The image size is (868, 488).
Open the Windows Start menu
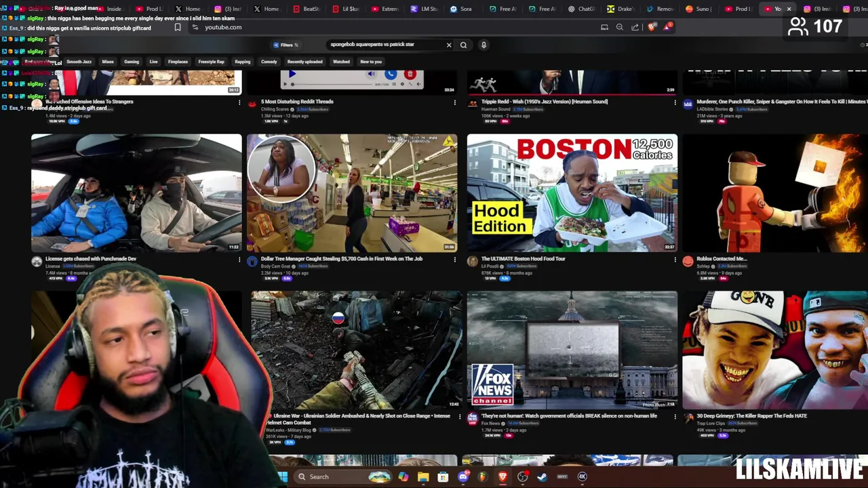(x=282, y=476)
